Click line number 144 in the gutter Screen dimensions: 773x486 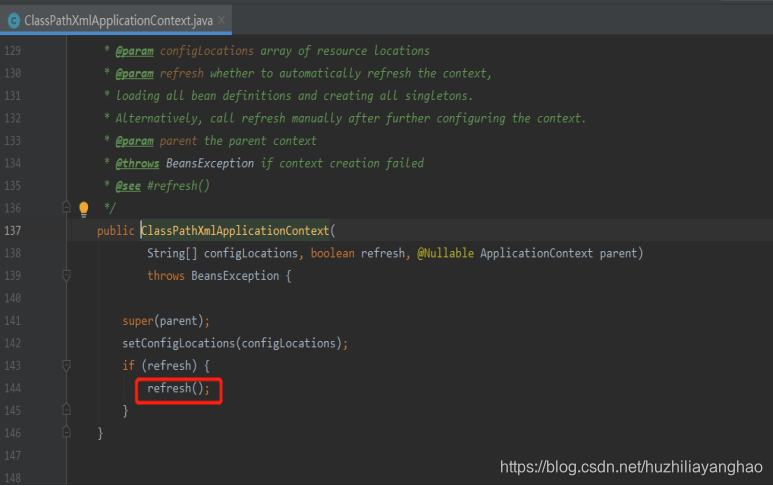click(x=13, y=388)
